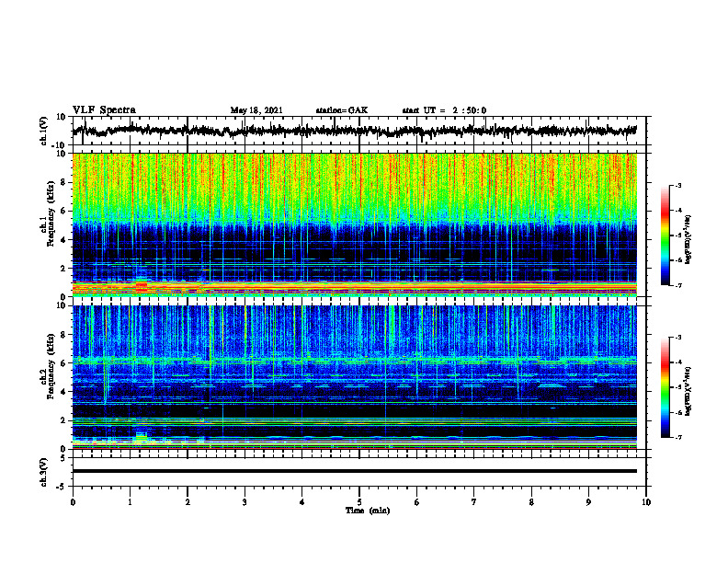Click the "ch.1(V)" axis label
The width and height of the screenshot is (728, 563).
pos(44,131)
